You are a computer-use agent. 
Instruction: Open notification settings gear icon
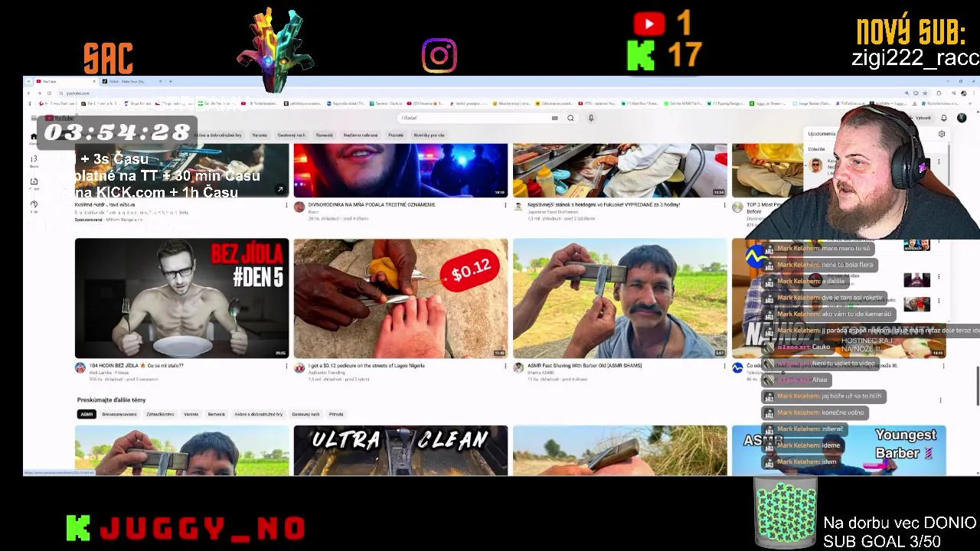click(x=942, y=134)
